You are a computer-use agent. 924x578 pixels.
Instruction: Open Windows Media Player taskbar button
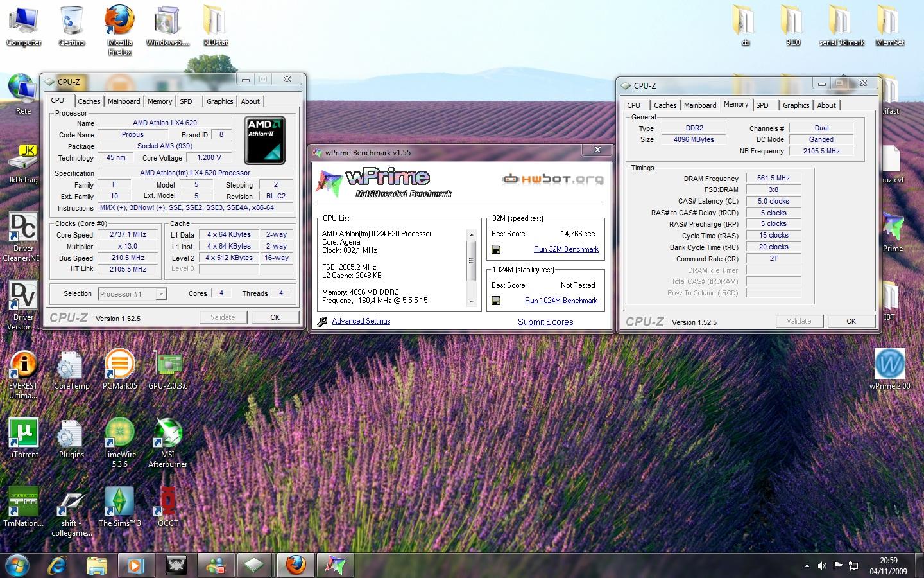[135, 565]
